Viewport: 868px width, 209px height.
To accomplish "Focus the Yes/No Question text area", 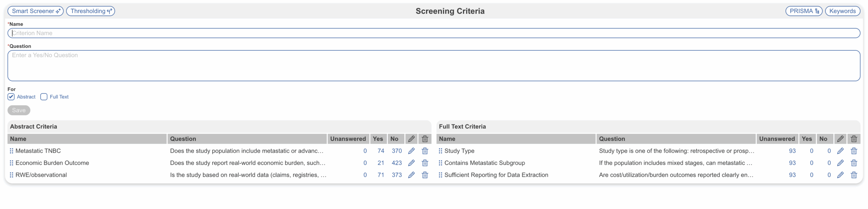I will tap(433, 66).
